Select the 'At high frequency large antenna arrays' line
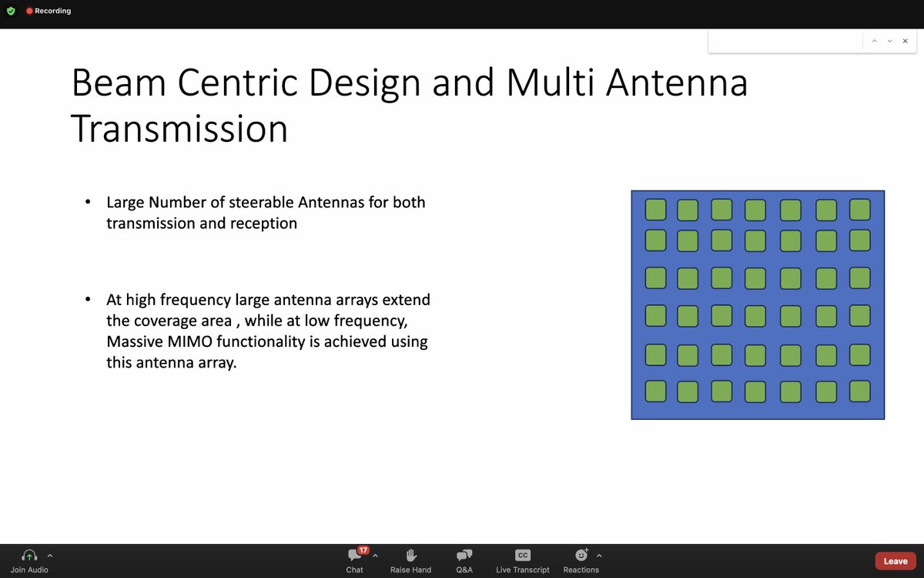 269,299
